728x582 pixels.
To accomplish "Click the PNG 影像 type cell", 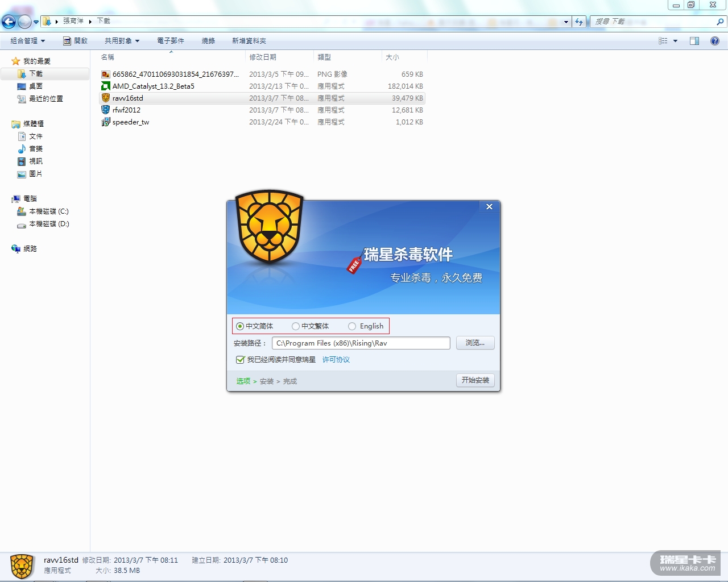I will [332, 74].
